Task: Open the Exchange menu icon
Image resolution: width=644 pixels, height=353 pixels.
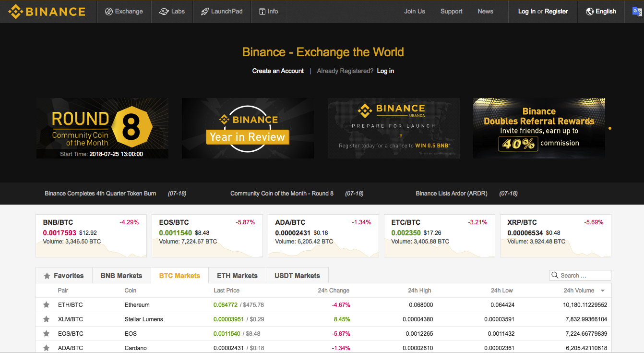Action: coord(109,12)
